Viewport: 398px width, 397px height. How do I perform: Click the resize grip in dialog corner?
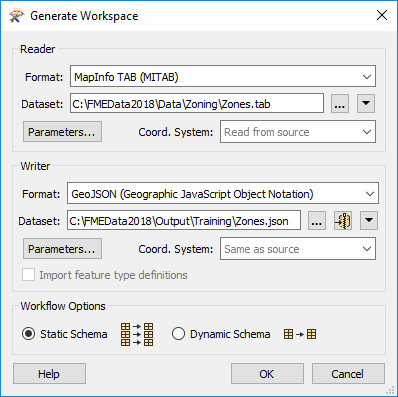tap(390, 390)
